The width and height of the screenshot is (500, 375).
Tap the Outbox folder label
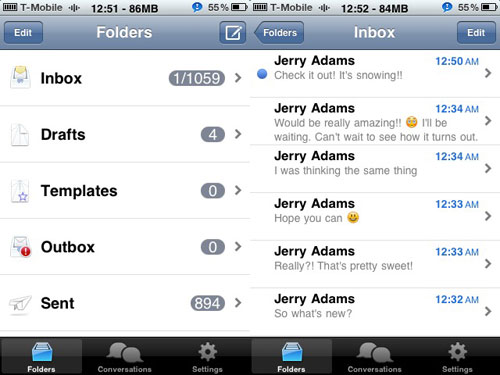(68, 247)
